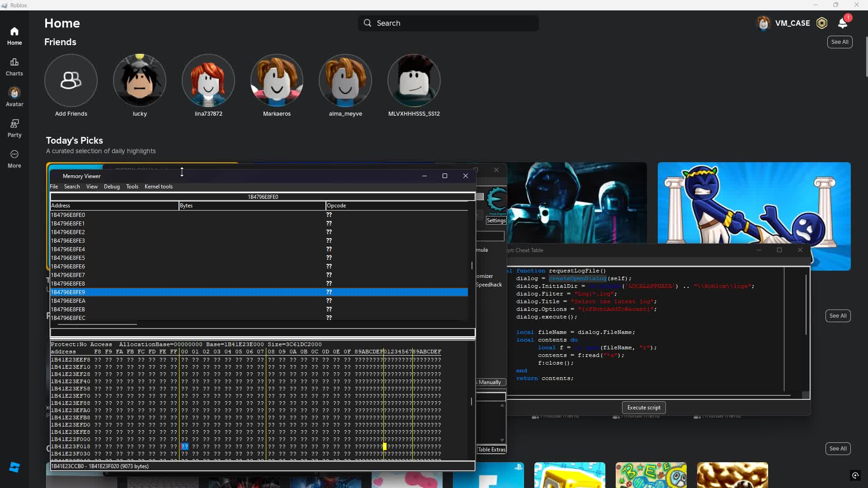This screenshot has height=488, width=868.
Task: Click the Roblox settings gear icon near VM_CASE
Action: click(x=822, y=23)
